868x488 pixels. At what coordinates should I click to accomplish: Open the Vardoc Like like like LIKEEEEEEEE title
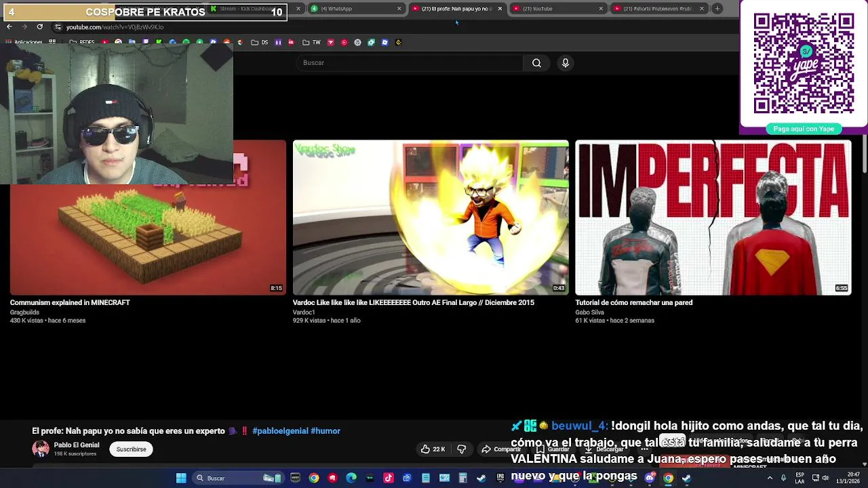(x=413, y=302)
